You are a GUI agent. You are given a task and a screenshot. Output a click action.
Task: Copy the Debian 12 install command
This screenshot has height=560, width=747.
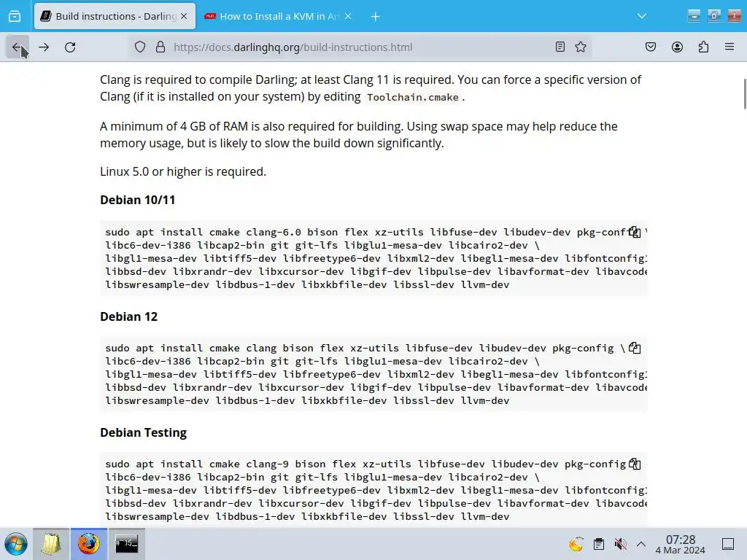(x=635, y=348)
